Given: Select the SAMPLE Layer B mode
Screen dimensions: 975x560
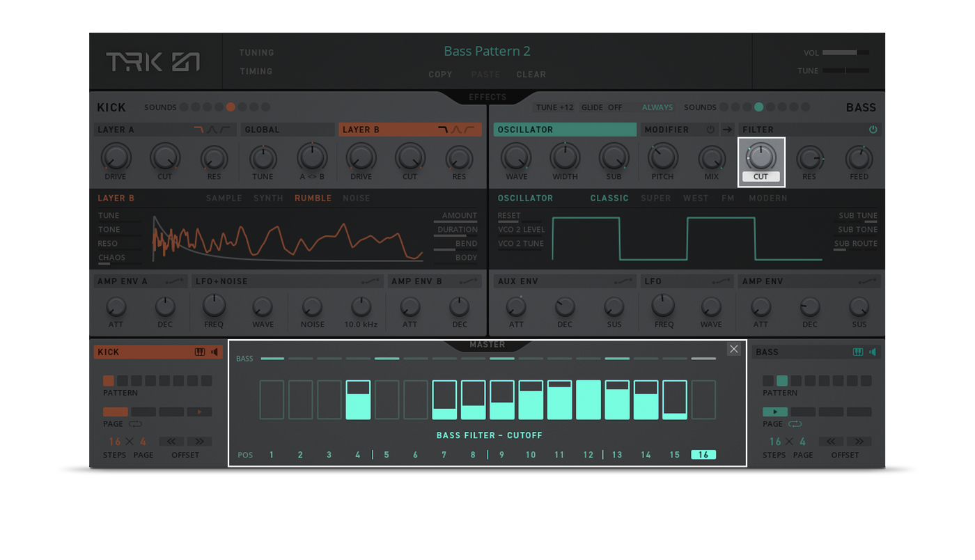Looking at the screenshot, I should pos(224,199).
